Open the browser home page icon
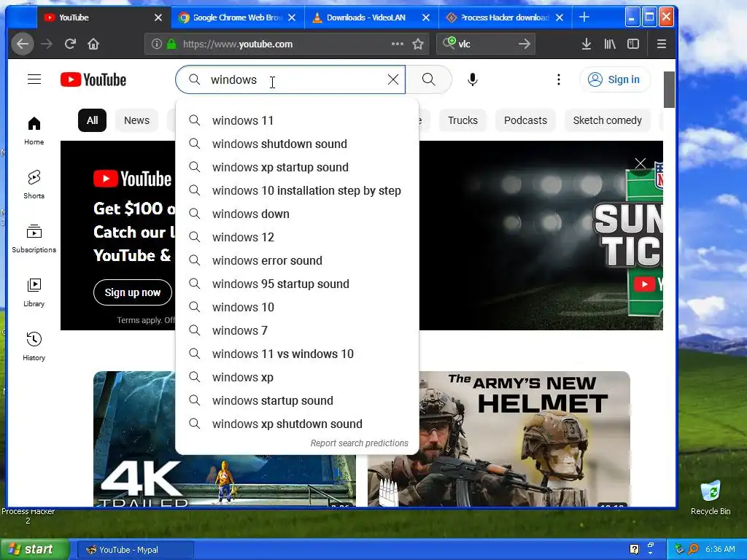Screen dimensions: 747x560 point(93,44)
